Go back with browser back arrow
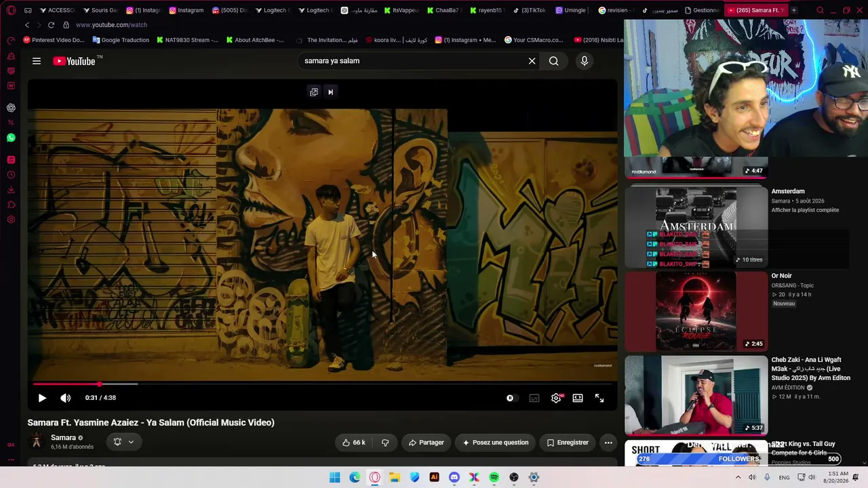 coord(27,25)
